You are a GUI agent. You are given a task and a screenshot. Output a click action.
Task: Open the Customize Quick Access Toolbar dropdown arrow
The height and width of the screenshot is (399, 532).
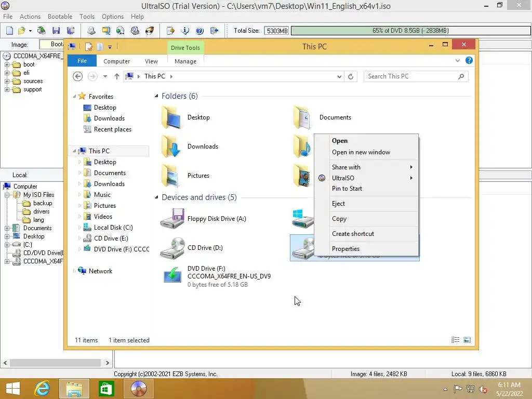pos(110,47)
